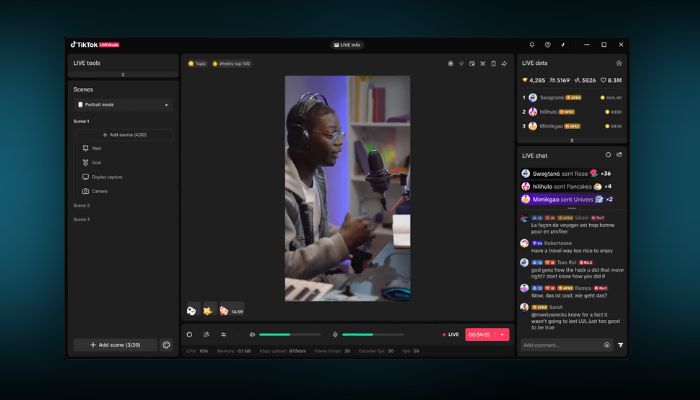Open the pop-out icon in LIVE chat header

(619, 155)
